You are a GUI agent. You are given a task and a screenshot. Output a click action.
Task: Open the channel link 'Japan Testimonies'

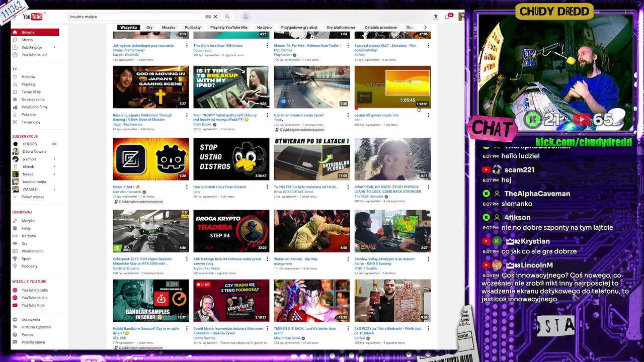(x=127, y=125)
